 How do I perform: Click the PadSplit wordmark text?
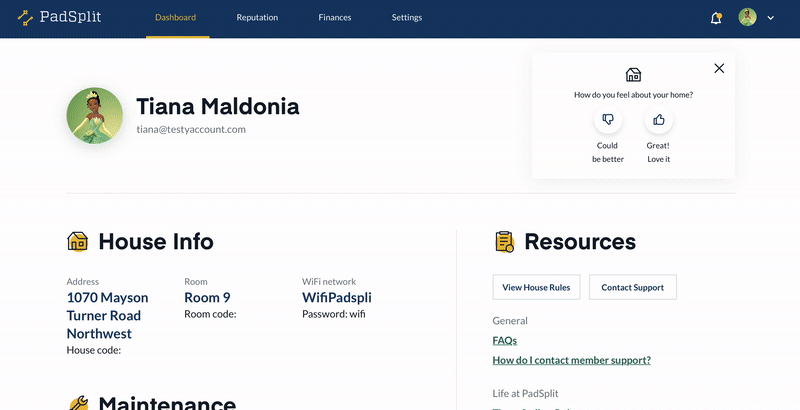tap(70, 17)
